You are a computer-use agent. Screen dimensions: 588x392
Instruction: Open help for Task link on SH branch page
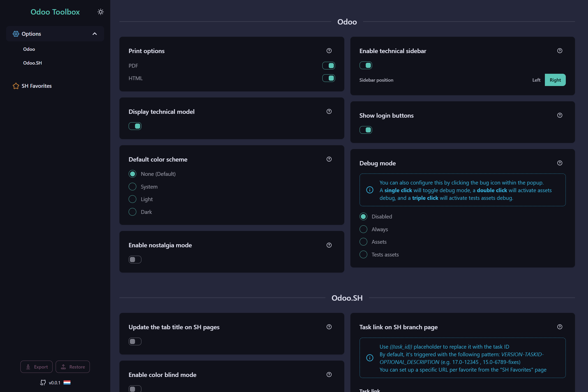click(559, 327)
